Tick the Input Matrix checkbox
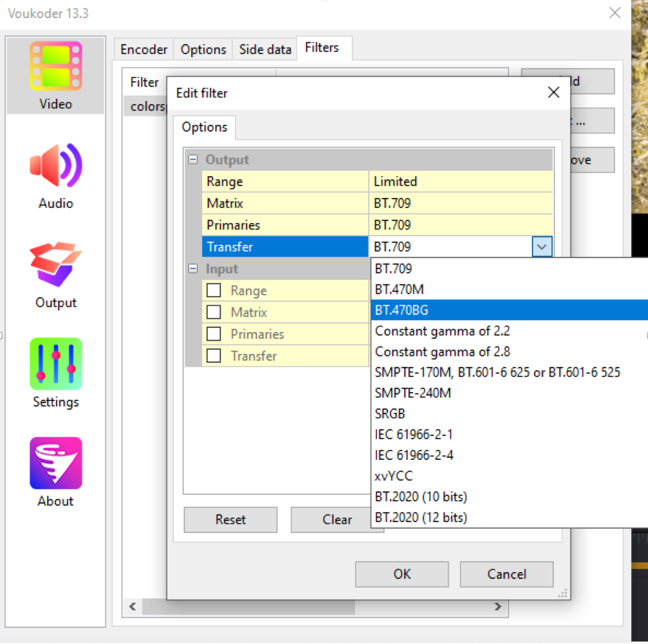This screenshot has width=648, height=644. click(214, 312)
